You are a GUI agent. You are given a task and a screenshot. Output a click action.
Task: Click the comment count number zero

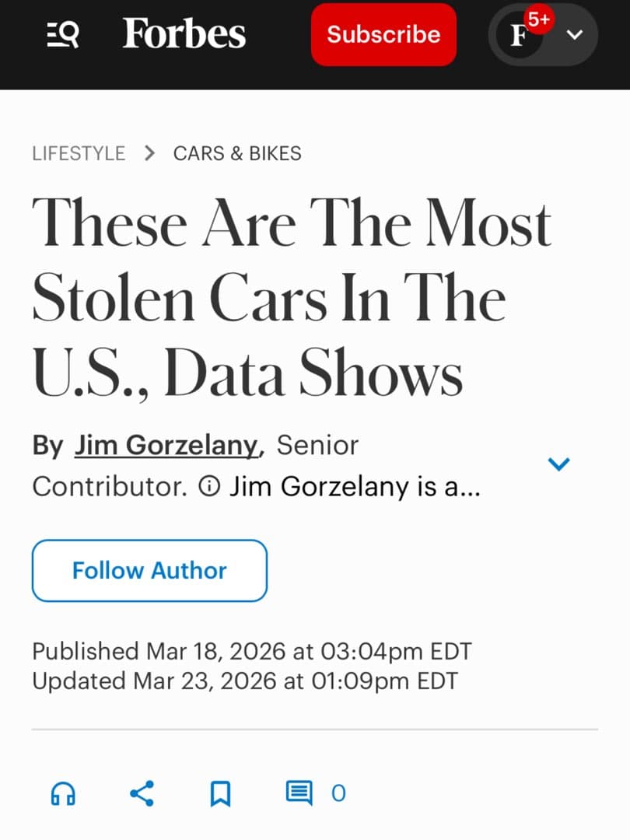tap(338, 793)
